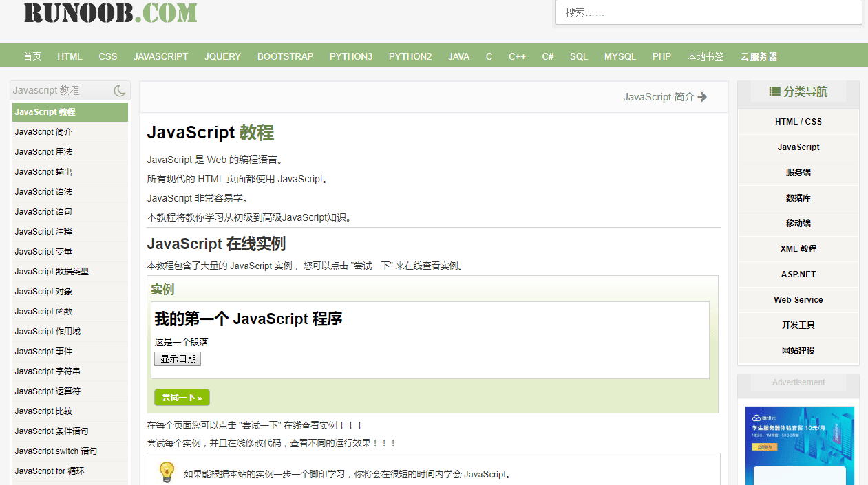Open JavaScript switch 语句 sidebar link

tap(56, 451)
